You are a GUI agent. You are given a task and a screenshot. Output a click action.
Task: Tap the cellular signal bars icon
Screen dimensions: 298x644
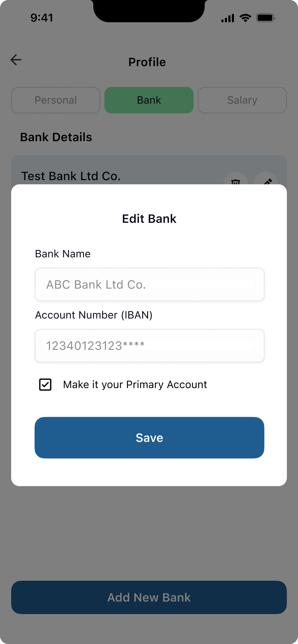[x=227, y=18]
